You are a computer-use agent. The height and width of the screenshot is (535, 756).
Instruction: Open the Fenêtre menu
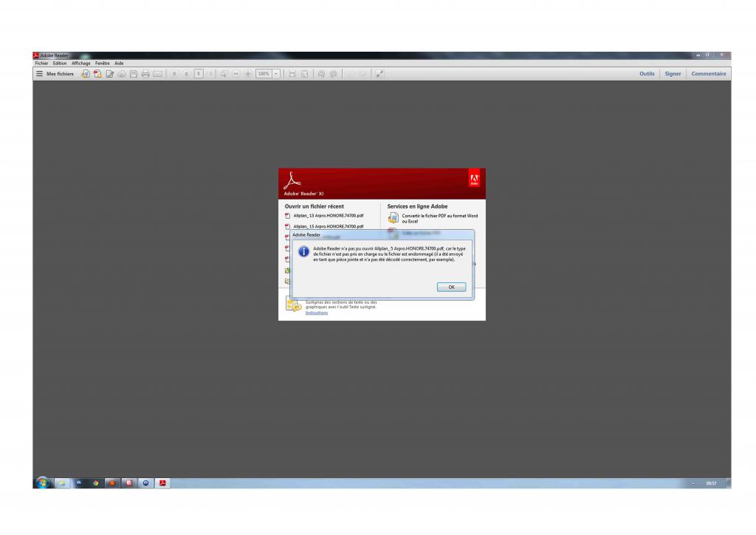tap(102, 64)
